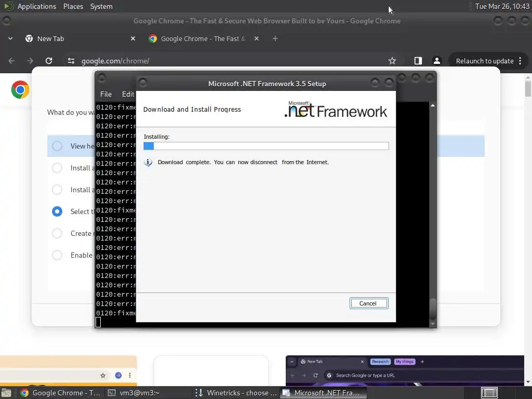Viewport: 532px width, 399px height.
Task: Click the terminal scrollbar thumb
Action: point(433,308)
